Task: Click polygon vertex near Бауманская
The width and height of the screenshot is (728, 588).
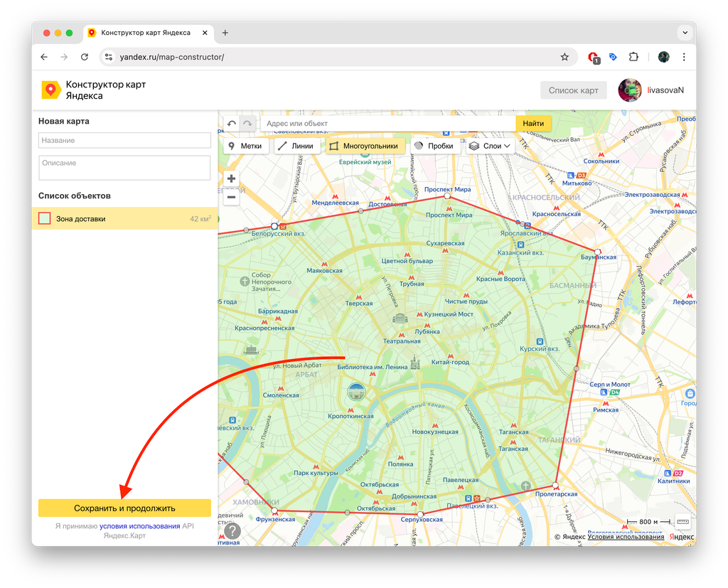Action: click(x=597, y=252)
